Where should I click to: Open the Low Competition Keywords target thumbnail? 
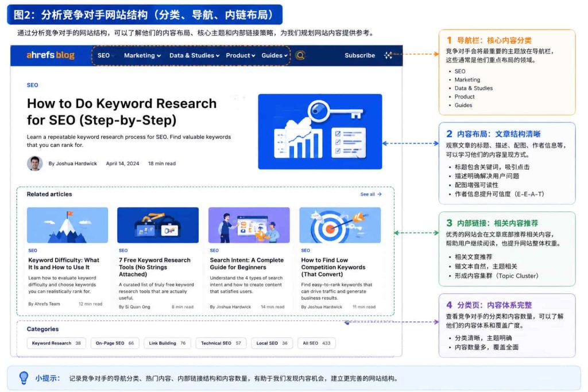pyautogui.click(x=340, y=225)
